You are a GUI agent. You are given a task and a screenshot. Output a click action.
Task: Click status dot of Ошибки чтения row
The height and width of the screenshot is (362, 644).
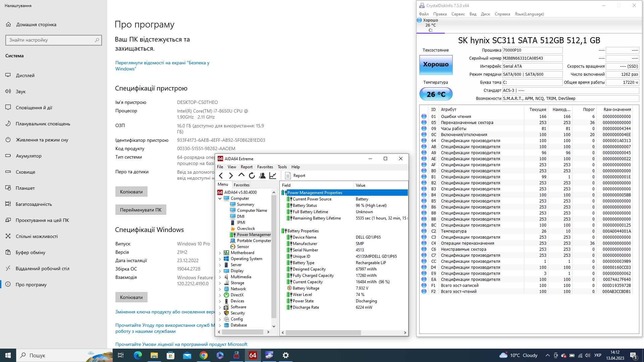click(x=424, y=117)
